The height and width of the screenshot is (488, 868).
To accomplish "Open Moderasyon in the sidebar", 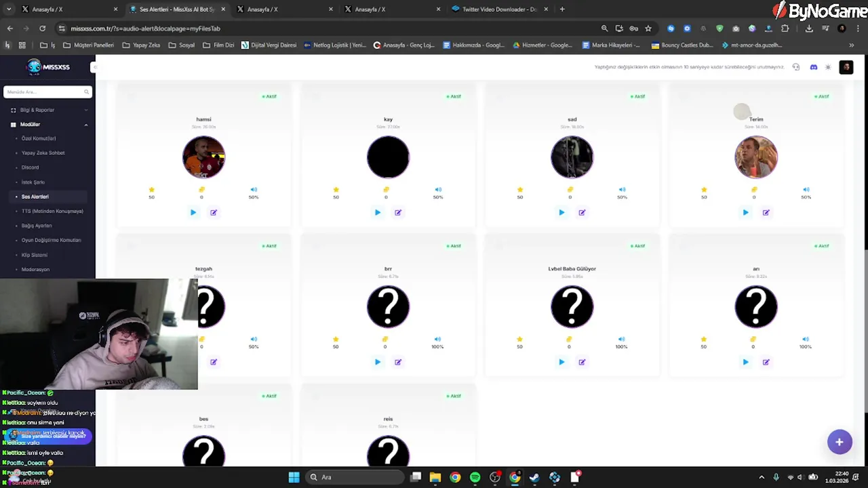I will [35, 269].
